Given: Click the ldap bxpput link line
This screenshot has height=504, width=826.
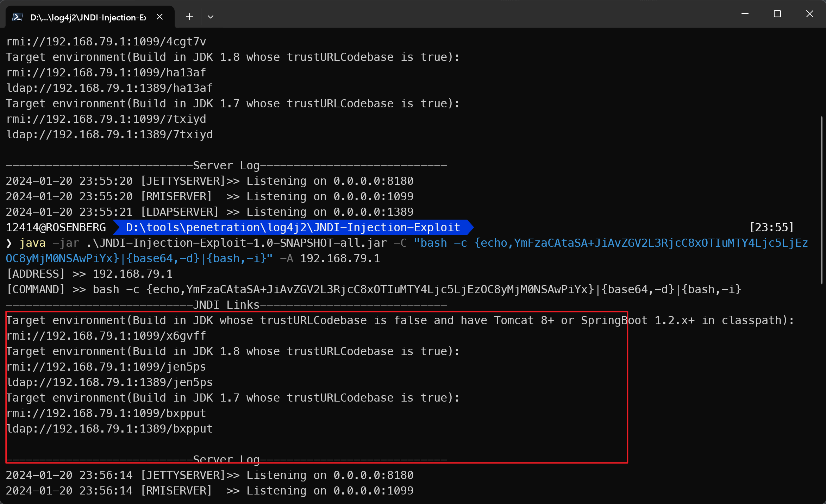Looking at the screenshot, I should (109, 429).
